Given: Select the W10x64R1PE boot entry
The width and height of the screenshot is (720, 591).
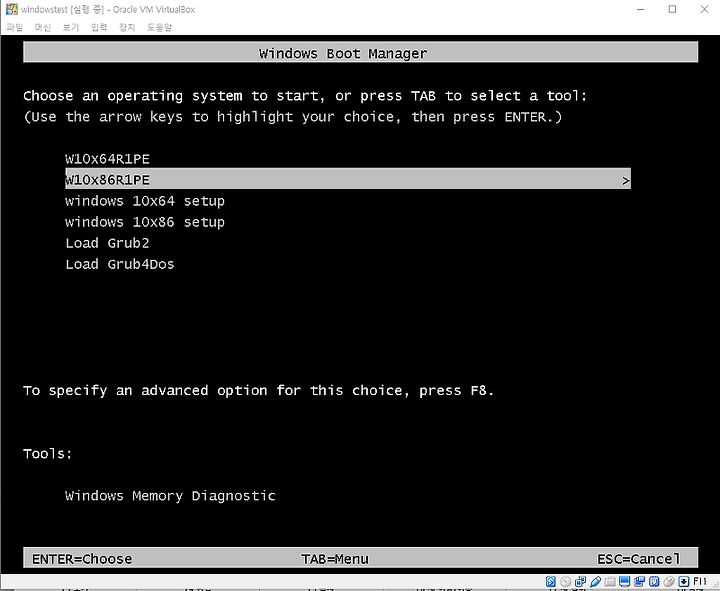Looking at the screenshot, I should [107, 159].
